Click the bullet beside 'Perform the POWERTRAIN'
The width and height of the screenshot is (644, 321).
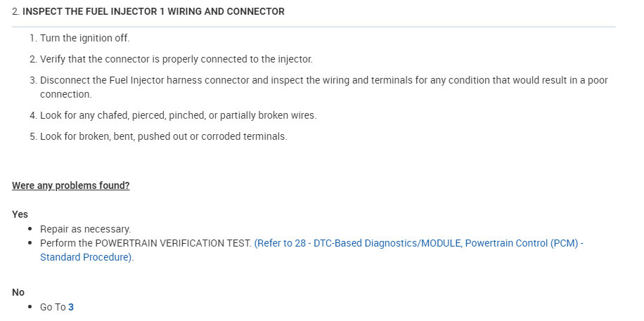click(30, 243)
